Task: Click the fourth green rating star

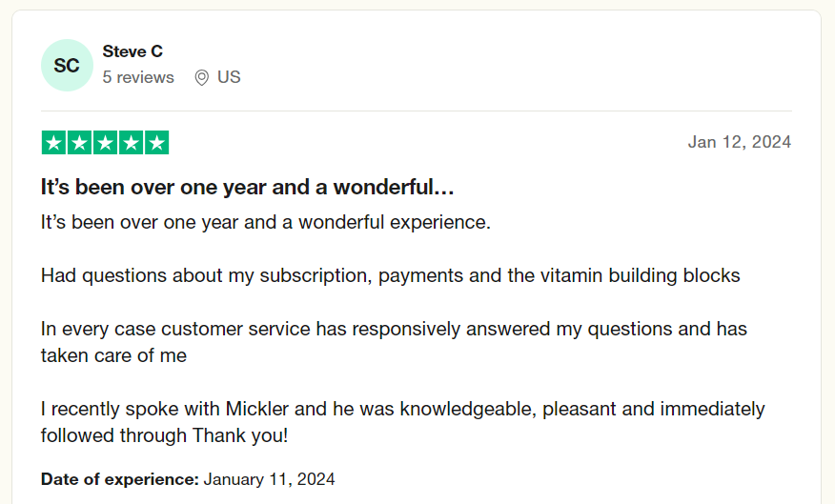Action: pos(131,143)
